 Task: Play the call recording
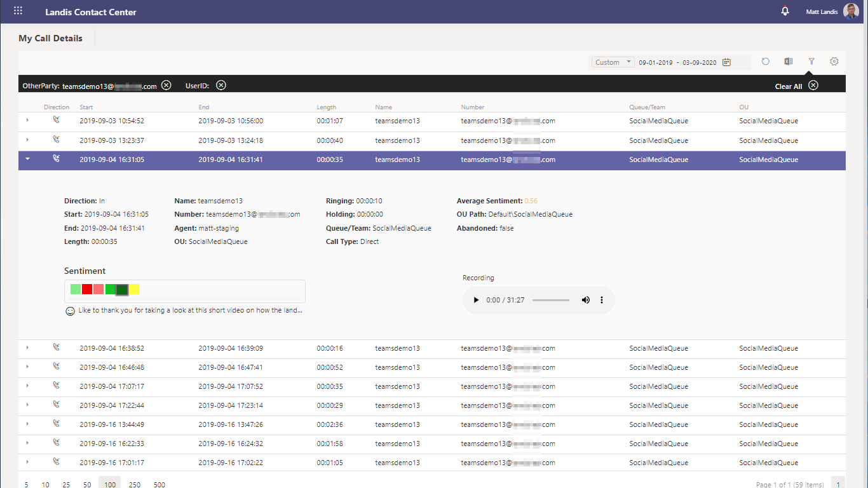[x=476, y=300]
